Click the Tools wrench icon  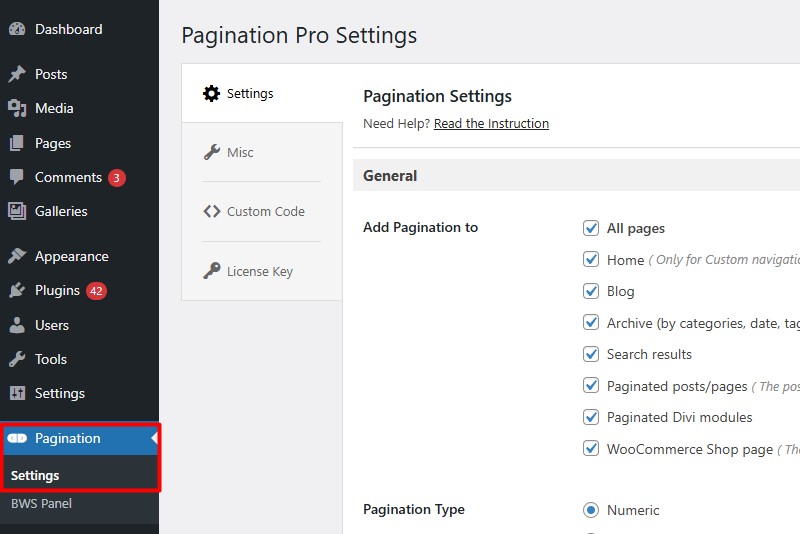17,359
